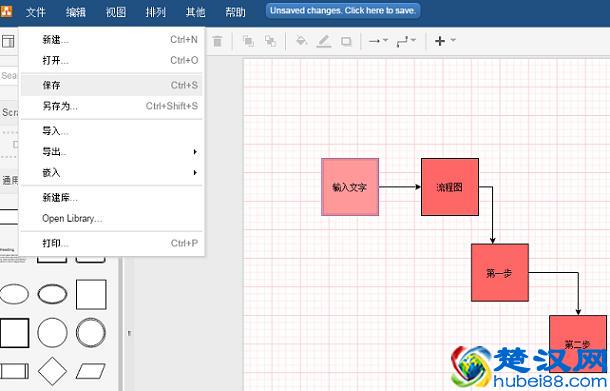
Task: Pick the small ellipse shape in palette
Action: (x=14, y=294)
